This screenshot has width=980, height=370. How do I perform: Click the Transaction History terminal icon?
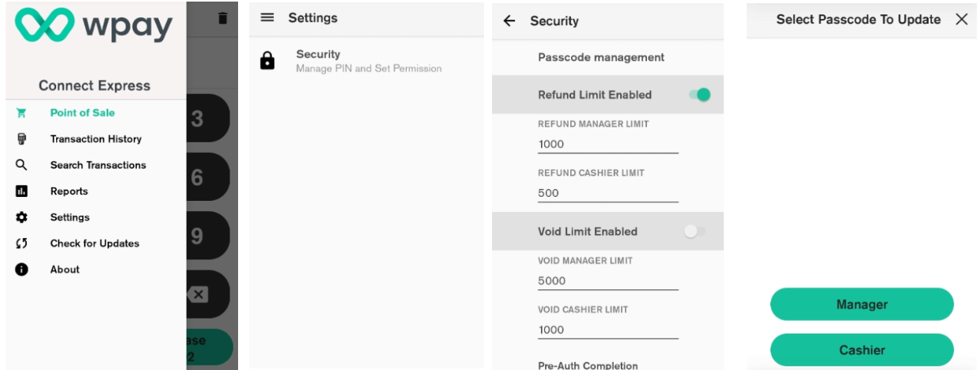[22, 139]
